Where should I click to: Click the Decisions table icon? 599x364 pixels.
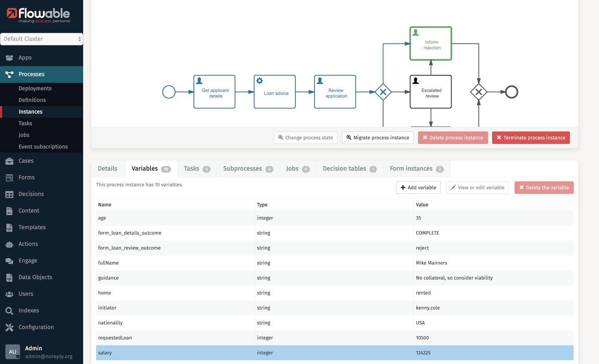click(9, 194)
